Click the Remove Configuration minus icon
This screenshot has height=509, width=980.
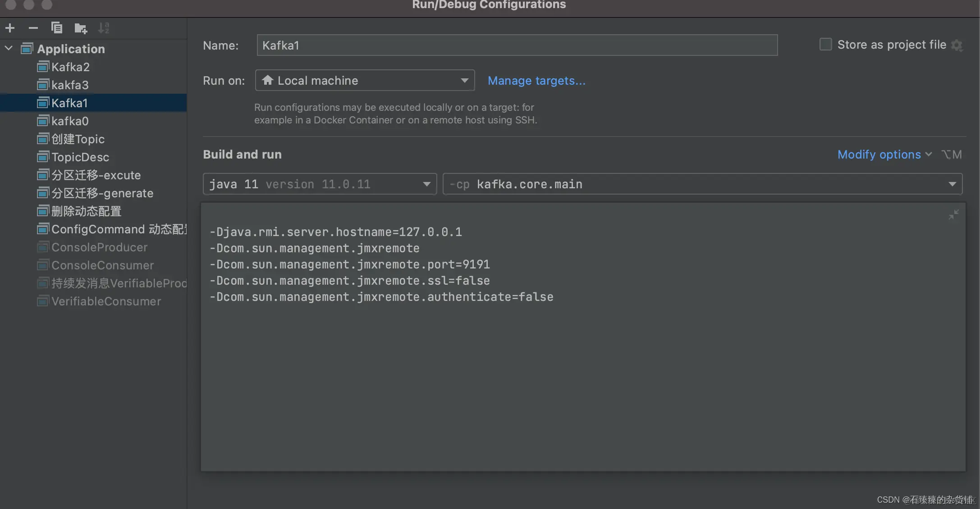tap(33, 28)
